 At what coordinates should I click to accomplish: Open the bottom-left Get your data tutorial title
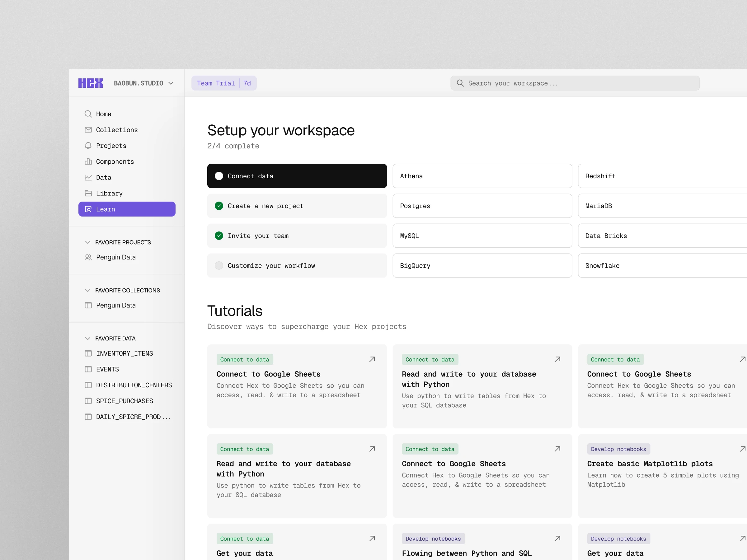click(245, 553)
